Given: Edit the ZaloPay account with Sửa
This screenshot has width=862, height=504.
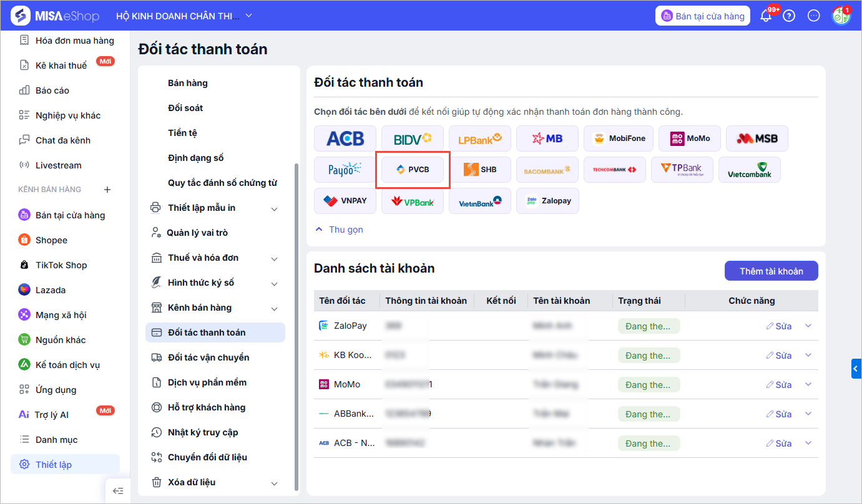Looking at the screenshot, I should (x=778, y=326).
